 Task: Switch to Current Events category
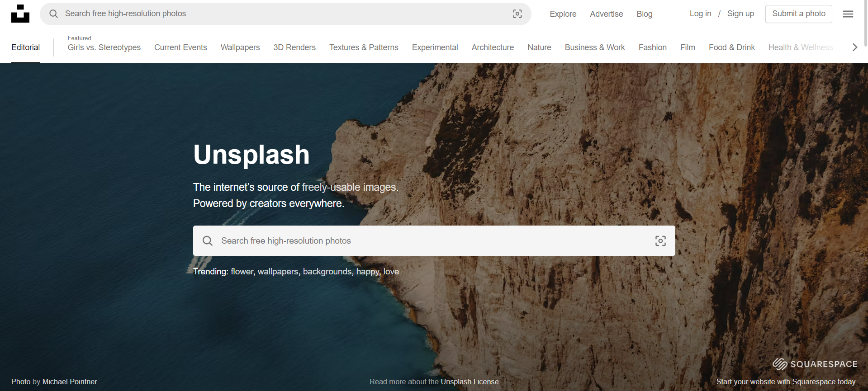[180, 47]
